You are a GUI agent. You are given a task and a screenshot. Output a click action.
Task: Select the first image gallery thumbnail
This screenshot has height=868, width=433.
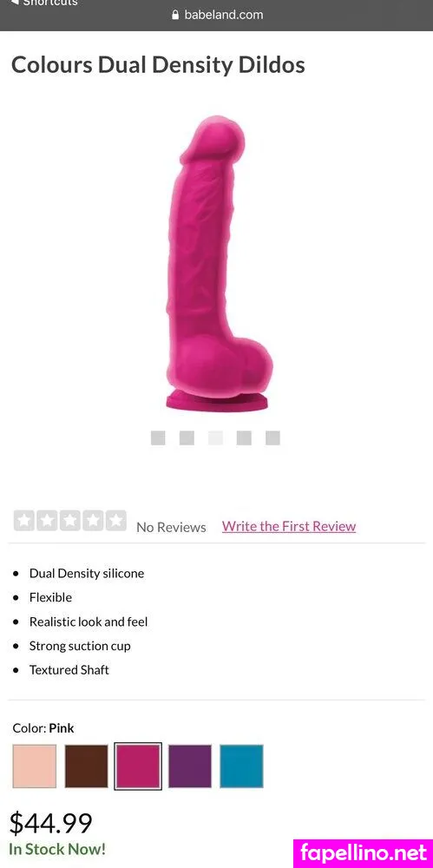pyautogui.click(x=158, y=437)
